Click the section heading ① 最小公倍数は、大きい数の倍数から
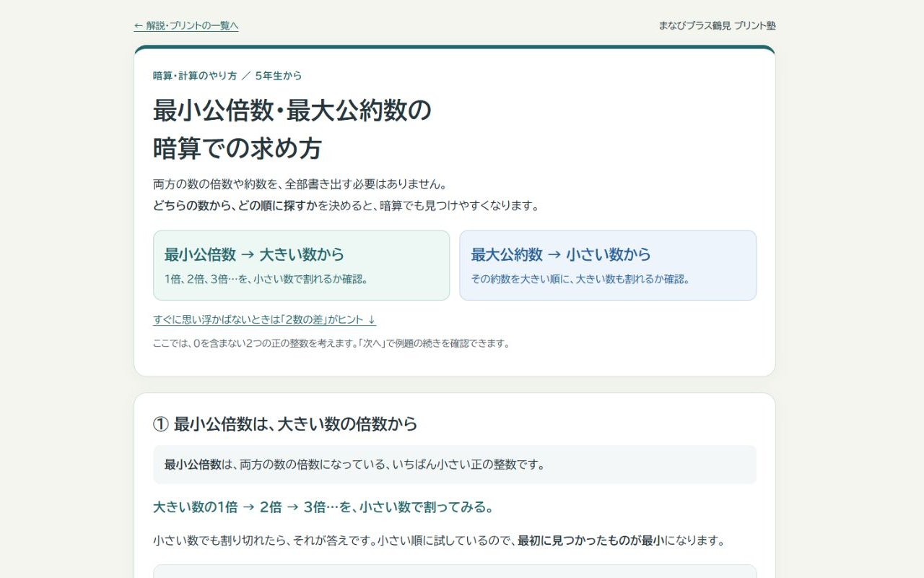This screenshot has width=924, height=578. [x=285, y=424]
